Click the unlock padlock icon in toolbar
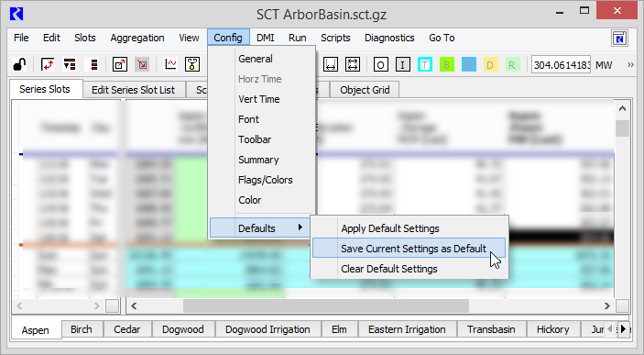This screenshot has height=355, width=644. [19, 64]
